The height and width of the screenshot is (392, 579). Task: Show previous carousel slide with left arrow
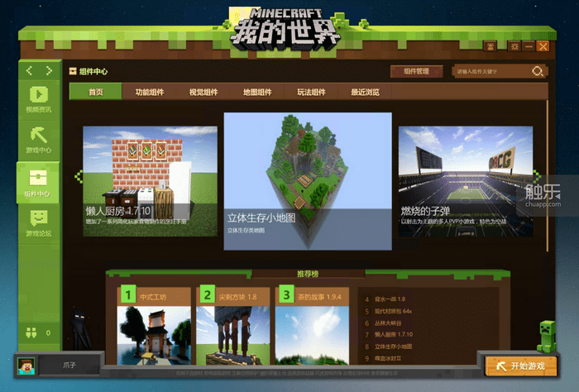(79, 176)
